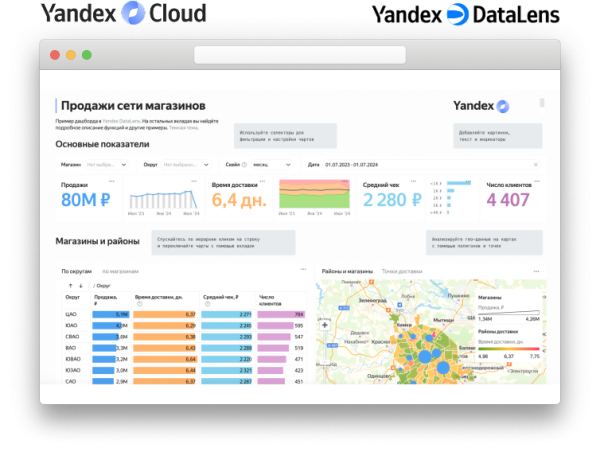Click the САО row in the table
This screenshot has height=452, width=600.
[184, 381]
